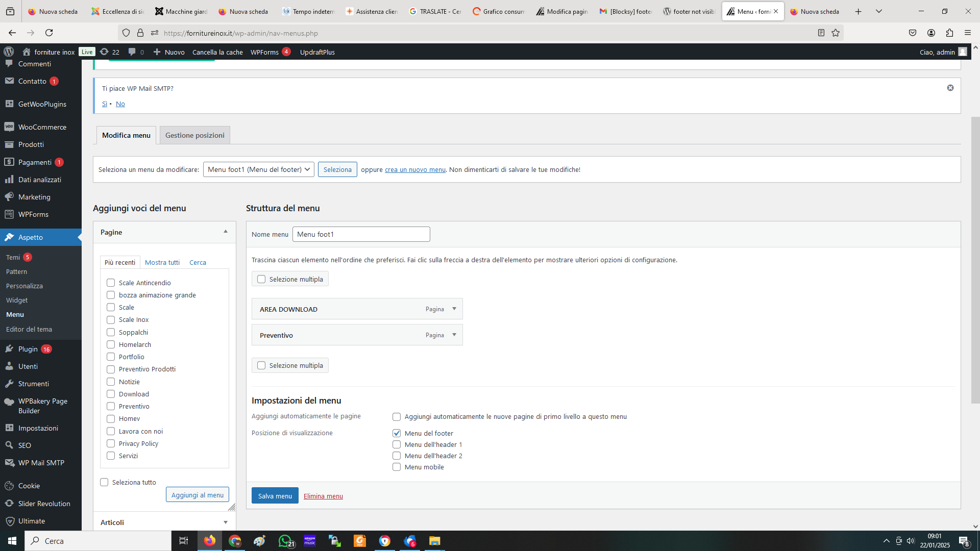Switch to Mostra tutti pages tab

(x=162, y=262)
